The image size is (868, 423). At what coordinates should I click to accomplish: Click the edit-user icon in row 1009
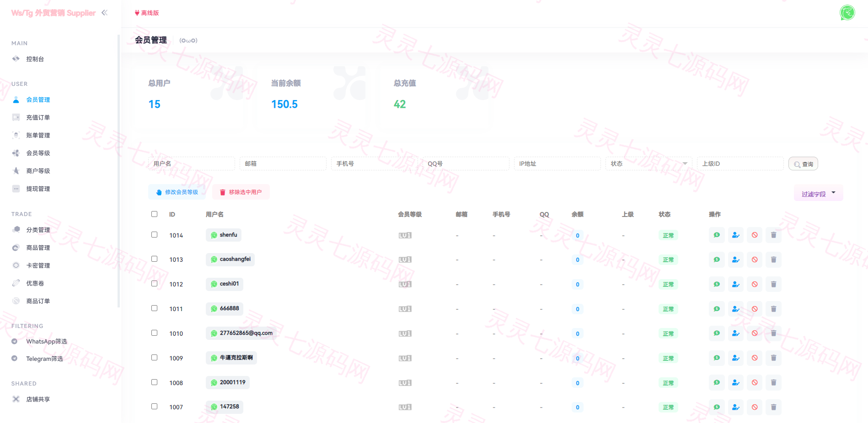[x=735, y=358]
